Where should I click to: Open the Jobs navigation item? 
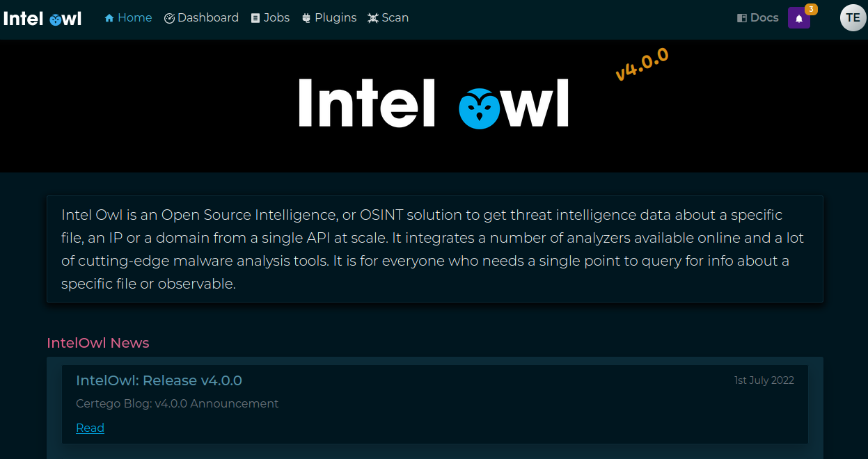click(x=276, y=18)
